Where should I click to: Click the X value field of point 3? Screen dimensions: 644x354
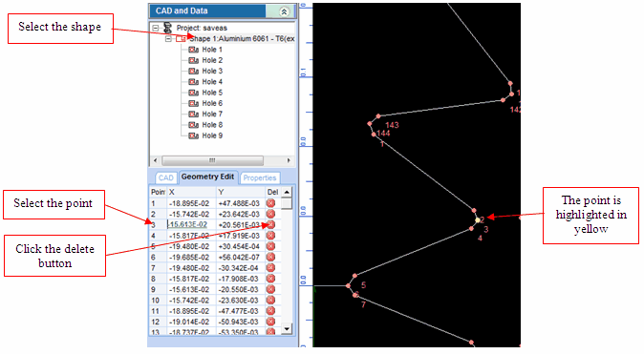click(191, 225)
